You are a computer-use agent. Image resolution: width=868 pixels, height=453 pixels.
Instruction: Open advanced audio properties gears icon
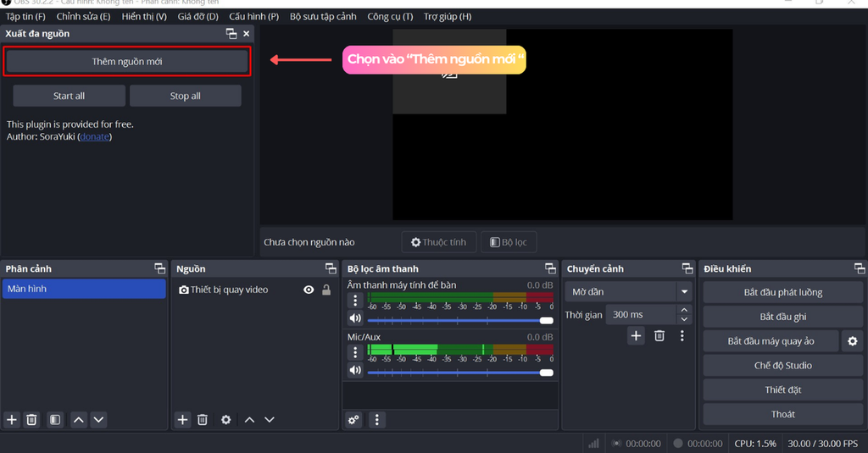point(353,420)
